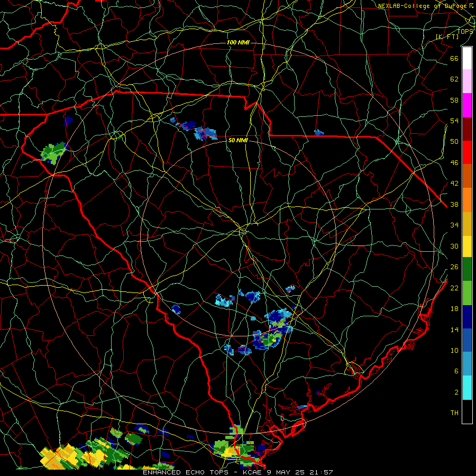476x476 pixels.
Task: Click the legend value 50
Action: (454, 142)
